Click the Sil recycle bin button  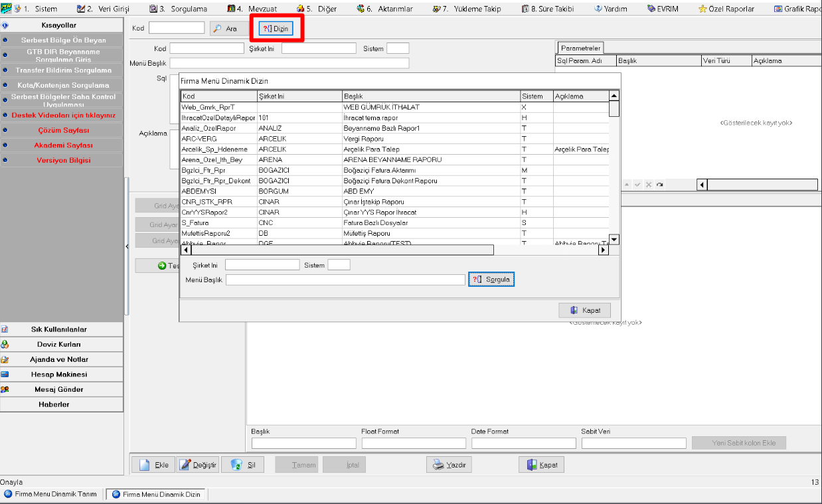pos(242,465)
